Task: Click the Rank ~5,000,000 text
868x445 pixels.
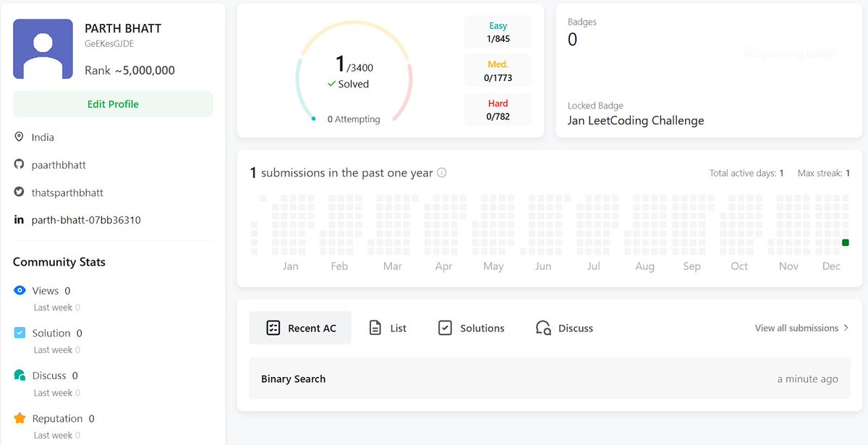Action: click(129, 70)
